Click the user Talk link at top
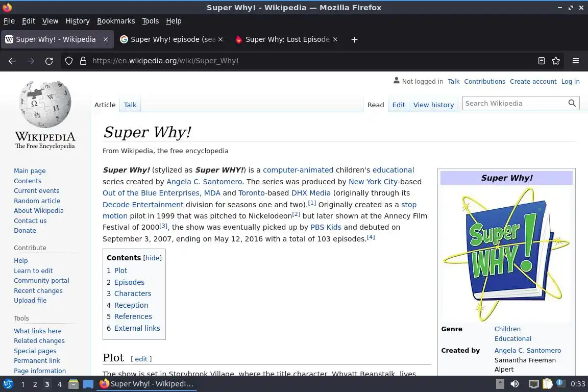The width and height of the screenshot is (588, 392). tap(453, 81)
